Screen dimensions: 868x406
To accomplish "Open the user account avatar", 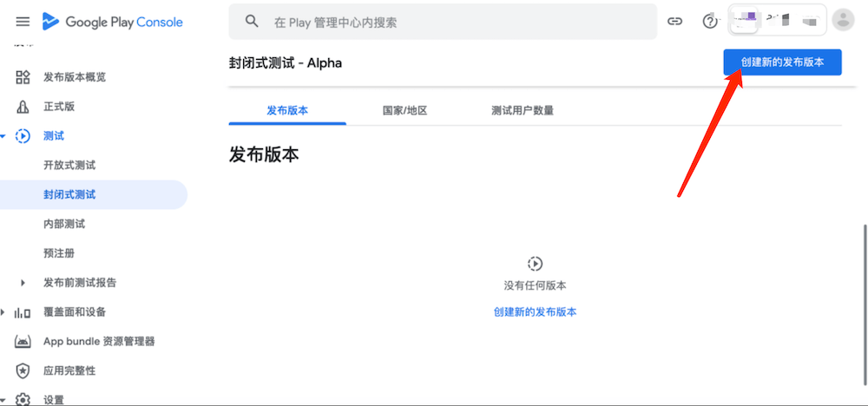I will [x=842, y=20].
